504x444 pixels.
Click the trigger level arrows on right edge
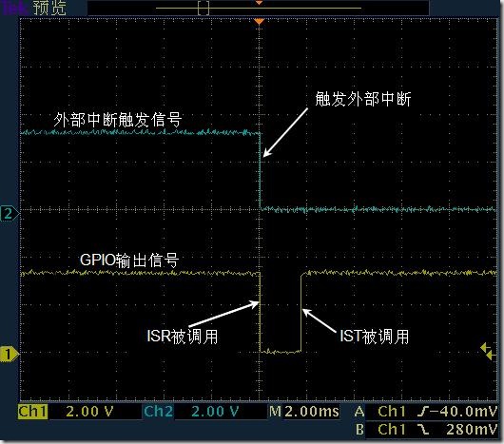coord(488,351)
